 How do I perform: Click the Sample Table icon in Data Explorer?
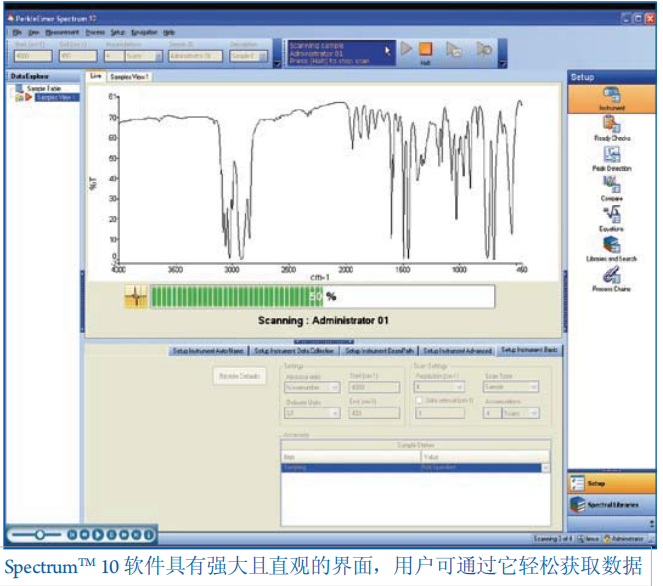(19, 88)
